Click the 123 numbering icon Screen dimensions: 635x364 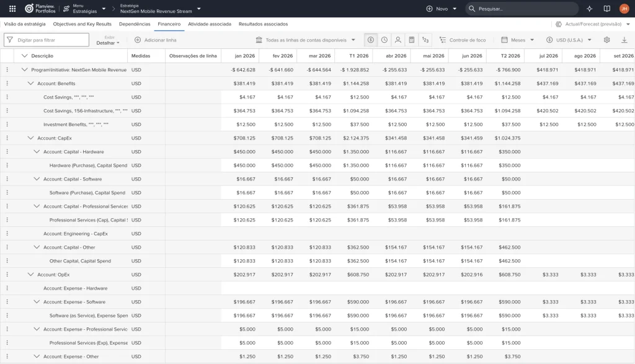[425, 40]
